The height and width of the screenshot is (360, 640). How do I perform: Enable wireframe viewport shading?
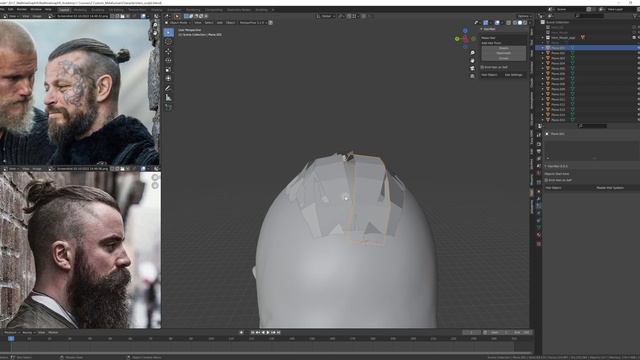[515, 22]
